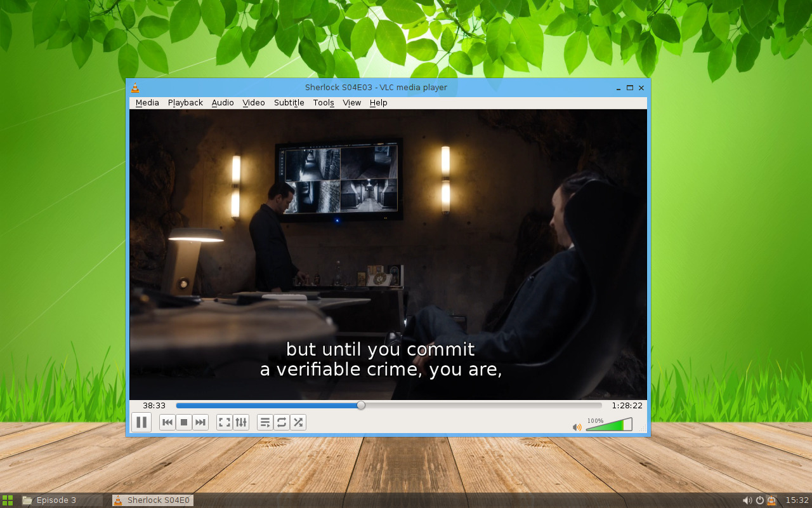Open the Subtitle menu
This screenshot has width=812, height=508.
(x=289, y=102)
